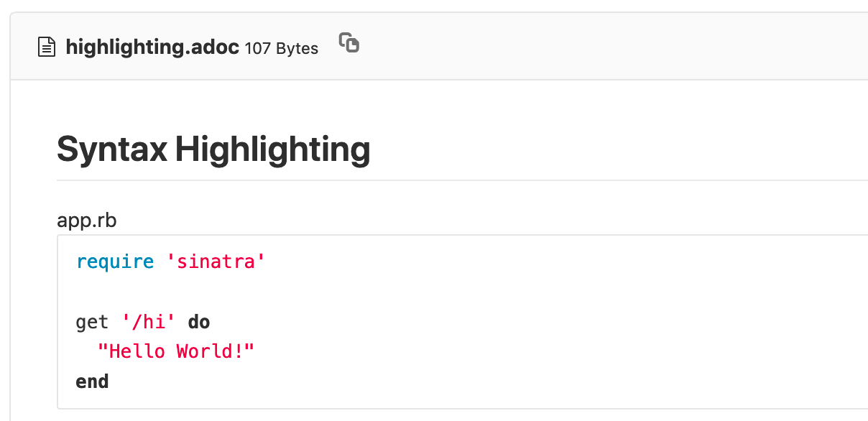The image size is (868, 421).
Task: Activate the clipboard icon near the byte count
Action: point(348,43)
